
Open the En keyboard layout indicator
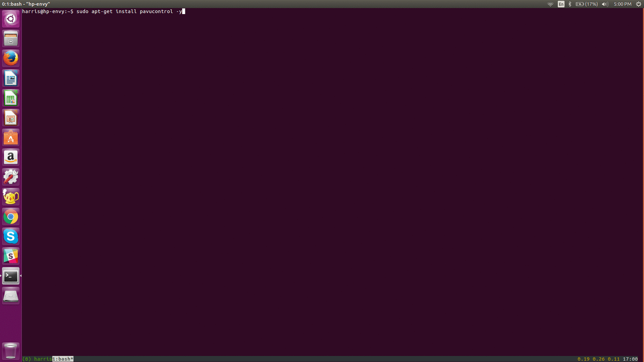point(561,4)
